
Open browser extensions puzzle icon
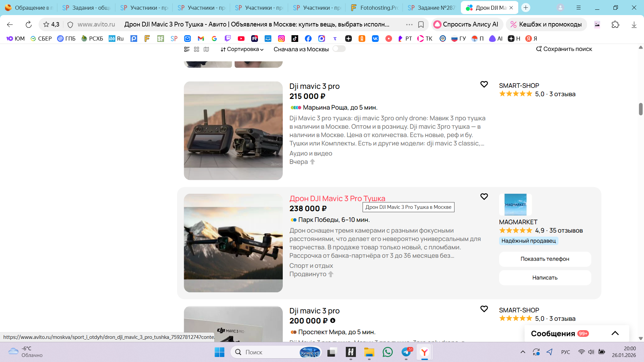click(615, 24)
